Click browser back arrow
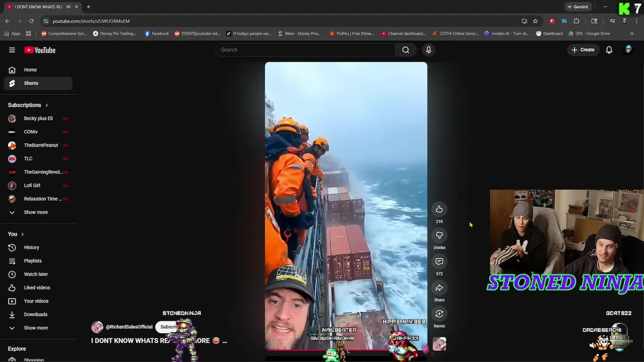Image resolution: width=644 pixels, height=362 pixels. click(7, 21)
